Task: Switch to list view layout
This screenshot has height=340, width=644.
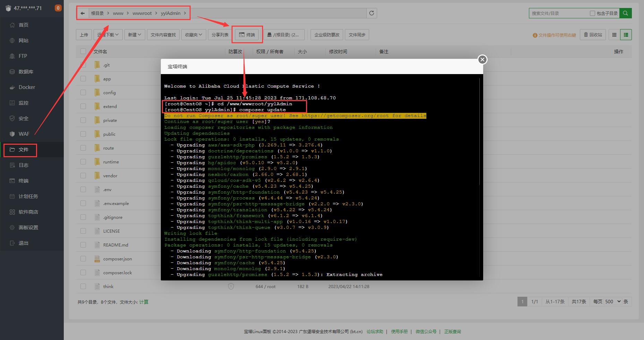Action: coord(626,35)
